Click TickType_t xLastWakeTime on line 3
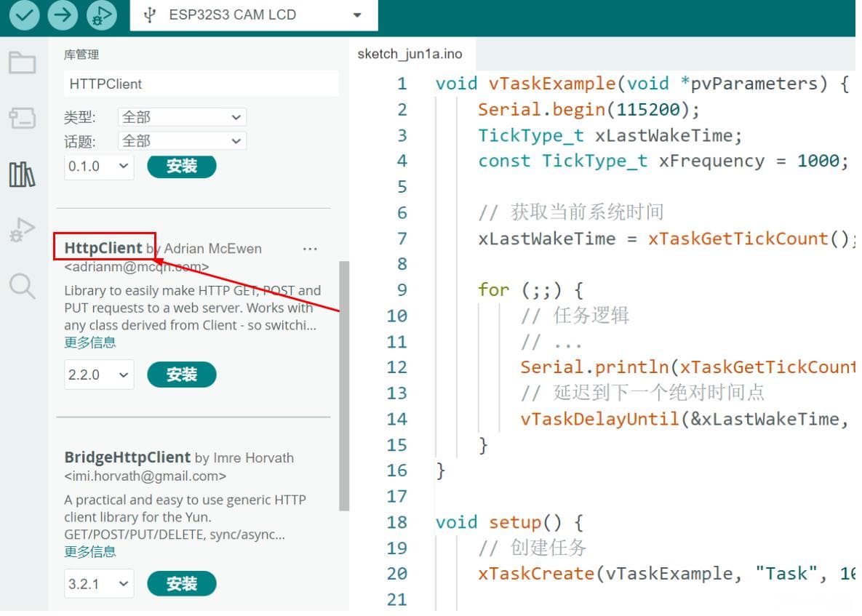 pyautogui.click(x=610, y=135)
